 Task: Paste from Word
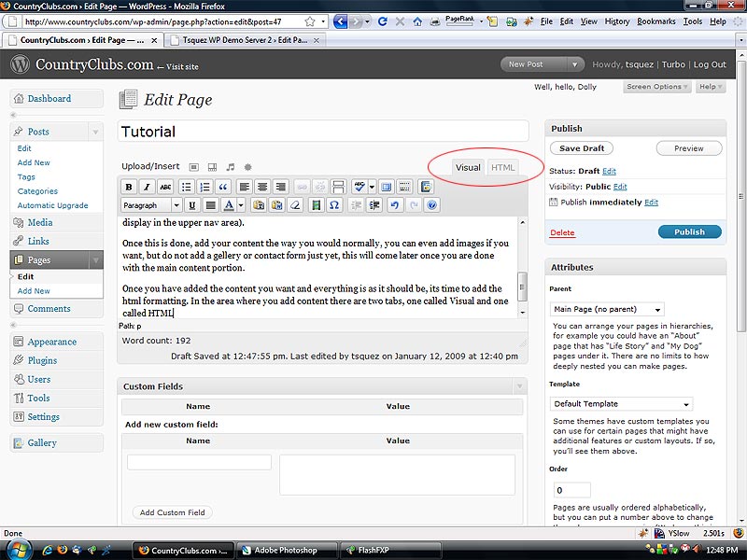(x=276, y=205)
